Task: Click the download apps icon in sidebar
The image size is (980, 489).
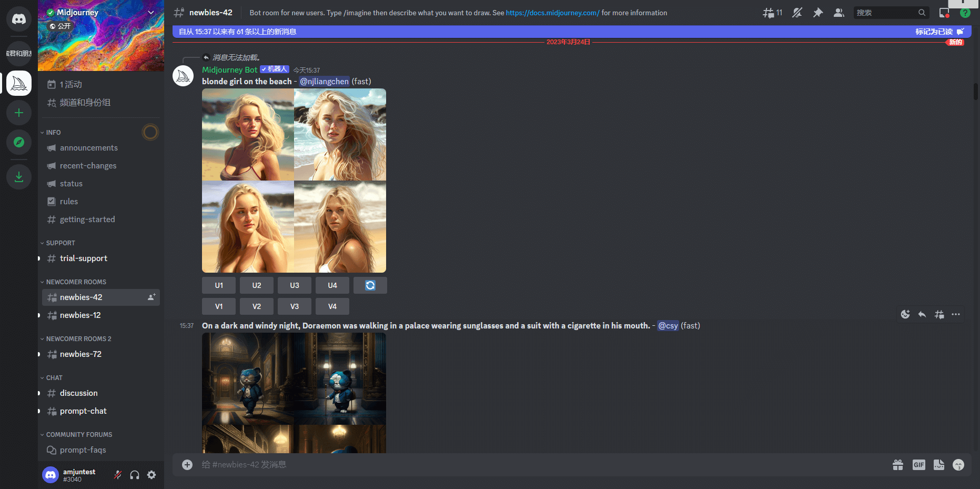Action: 19,177
